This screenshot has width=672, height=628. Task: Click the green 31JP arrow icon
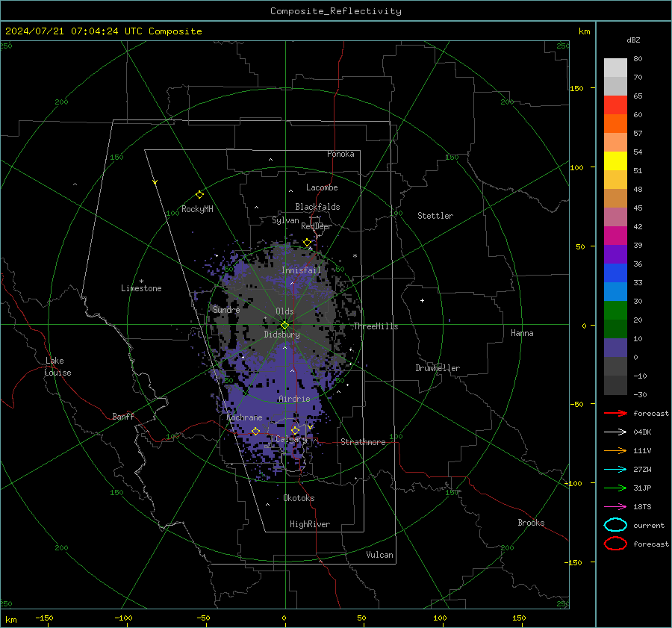tap(615, 488)
